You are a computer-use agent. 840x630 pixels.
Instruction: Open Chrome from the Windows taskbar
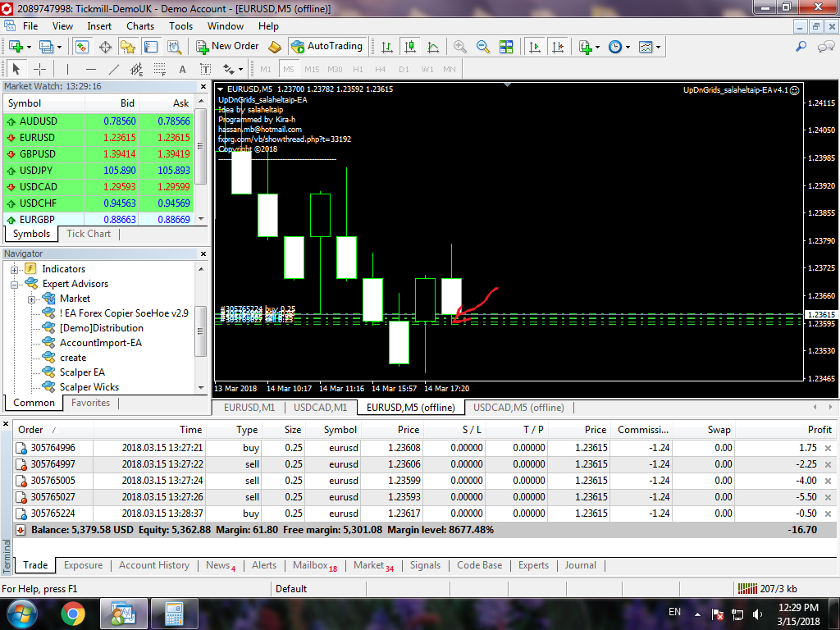click(x=72, y=613)
